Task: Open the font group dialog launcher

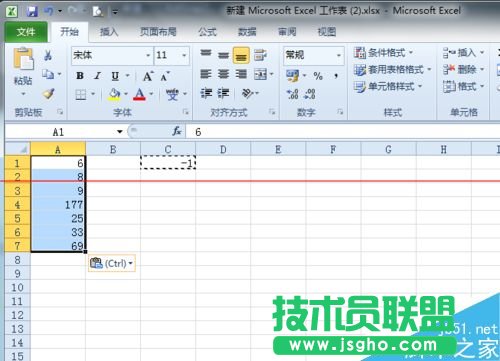Action: tap(186, 112)
